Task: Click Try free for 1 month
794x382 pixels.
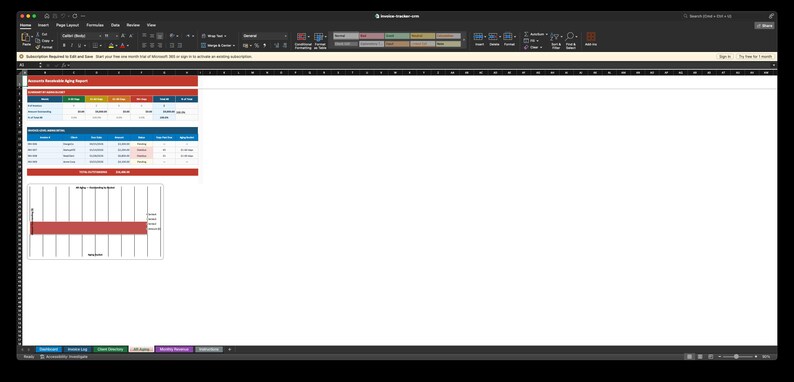Action: pyautogui.click(x=755, y=57)
